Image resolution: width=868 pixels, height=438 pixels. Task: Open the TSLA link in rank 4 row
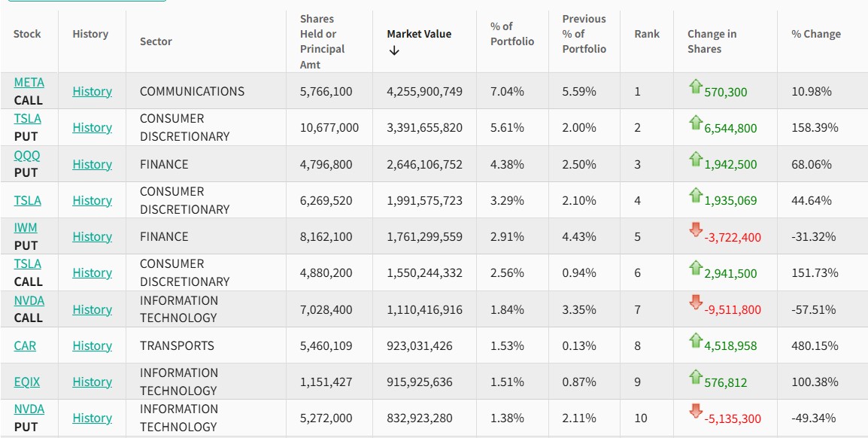[x=27, y=200]
